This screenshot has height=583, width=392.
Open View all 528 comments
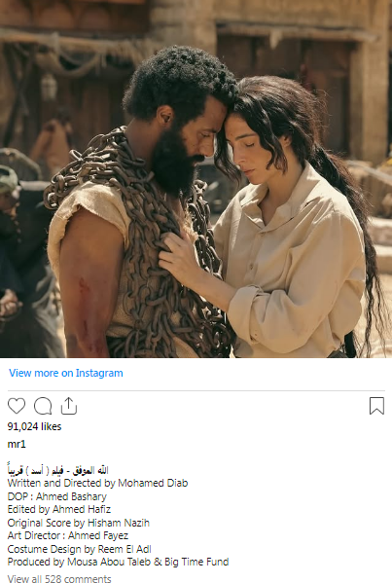59,578
